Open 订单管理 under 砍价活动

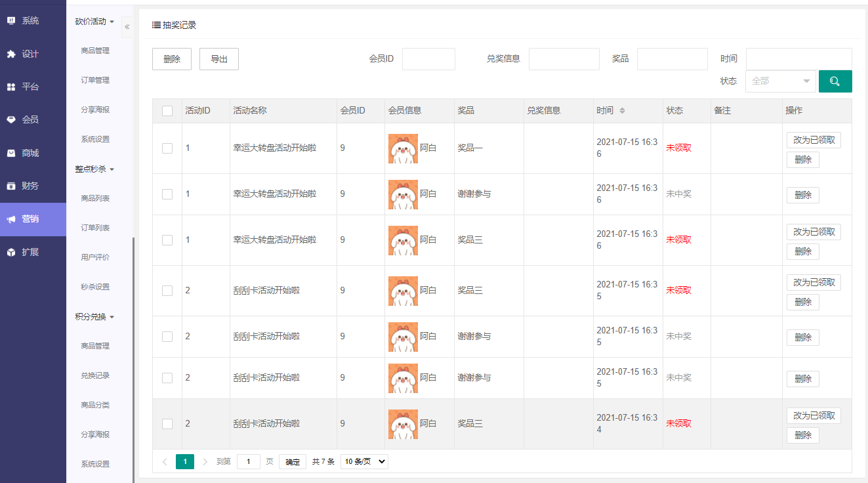coord(95,80)
